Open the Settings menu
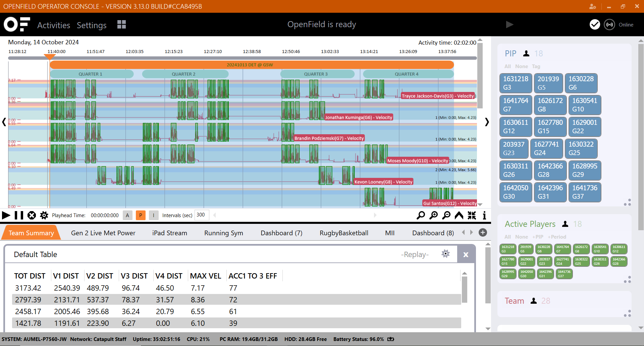 click(x=92, y=25)
